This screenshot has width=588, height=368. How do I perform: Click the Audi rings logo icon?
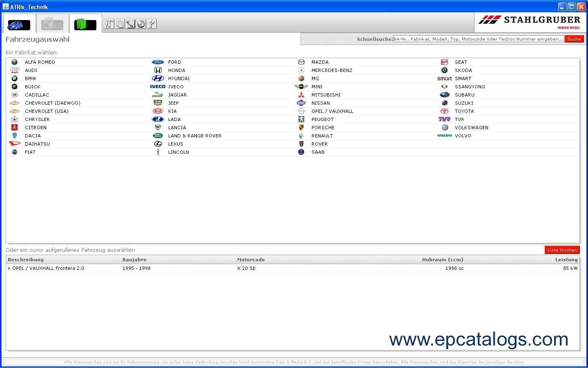click(x=15, y=70)
